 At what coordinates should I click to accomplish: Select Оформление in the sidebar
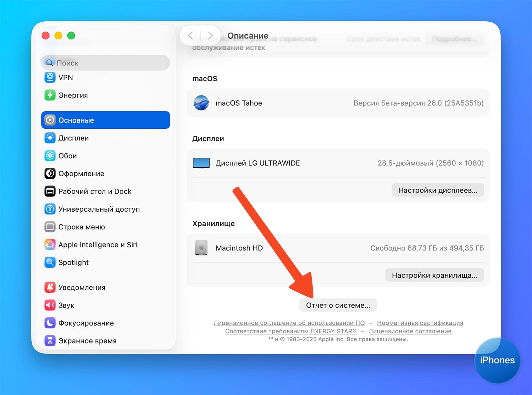pyautogui.click(x=106, y=173)
